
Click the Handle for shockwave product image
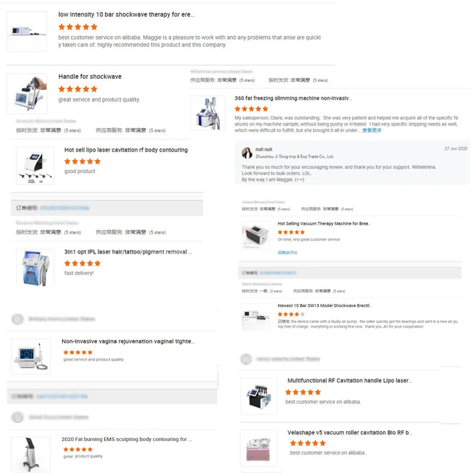point(27,93)
